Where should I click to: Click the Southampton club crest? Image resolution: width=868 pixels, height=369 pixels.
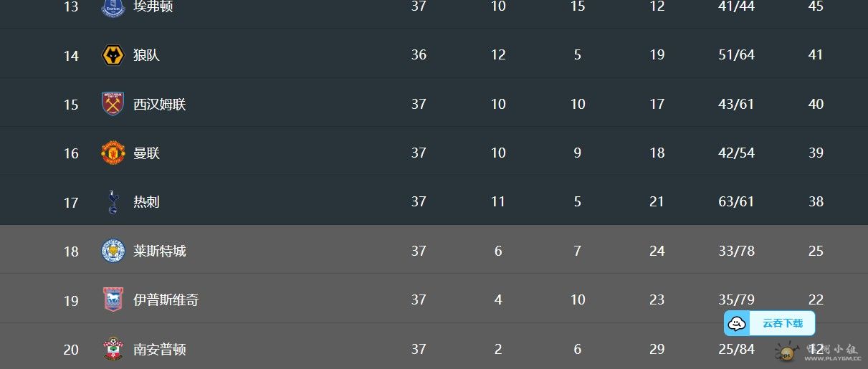click(x=113, y=349)
